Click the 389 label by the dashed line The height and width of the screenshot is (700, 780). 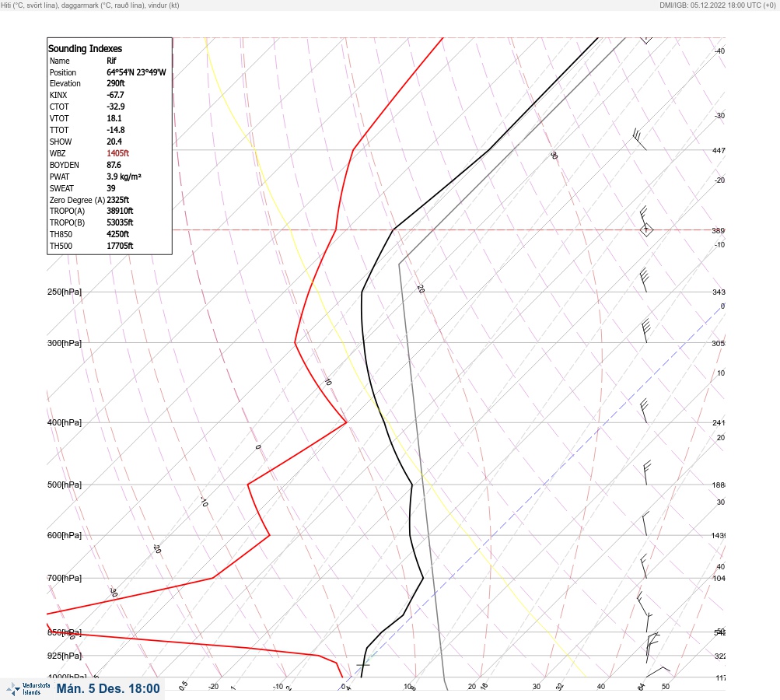pyautogui.click(x=719, y=231)
